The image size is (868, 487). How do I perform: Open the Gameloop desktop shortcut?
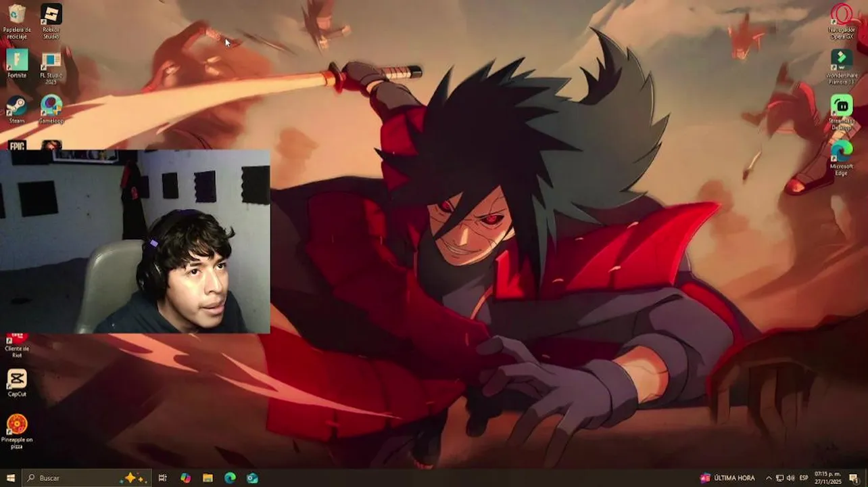click(51, 110)
